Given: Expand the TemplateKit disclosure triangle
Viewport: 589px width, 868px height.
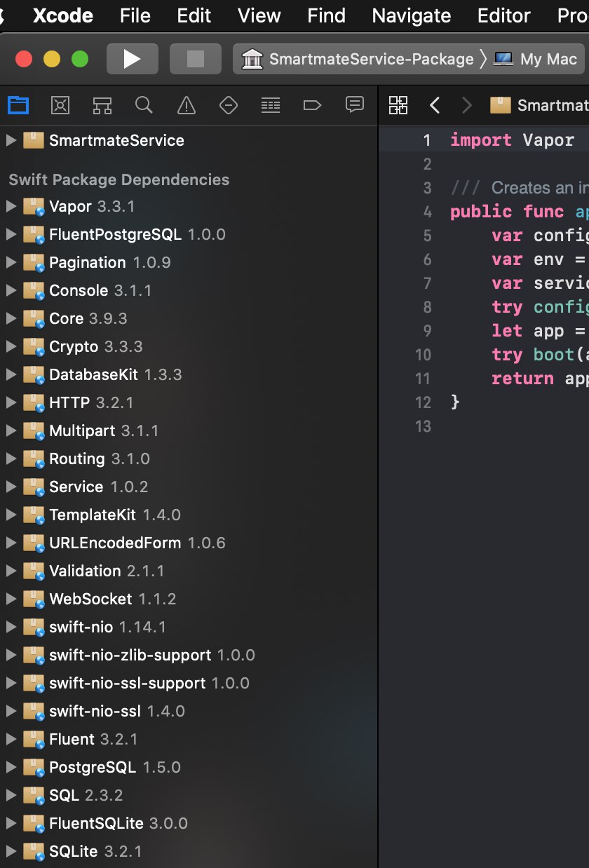Looking at the screenshot, I should pyautogui.click(x=11, y=515).
